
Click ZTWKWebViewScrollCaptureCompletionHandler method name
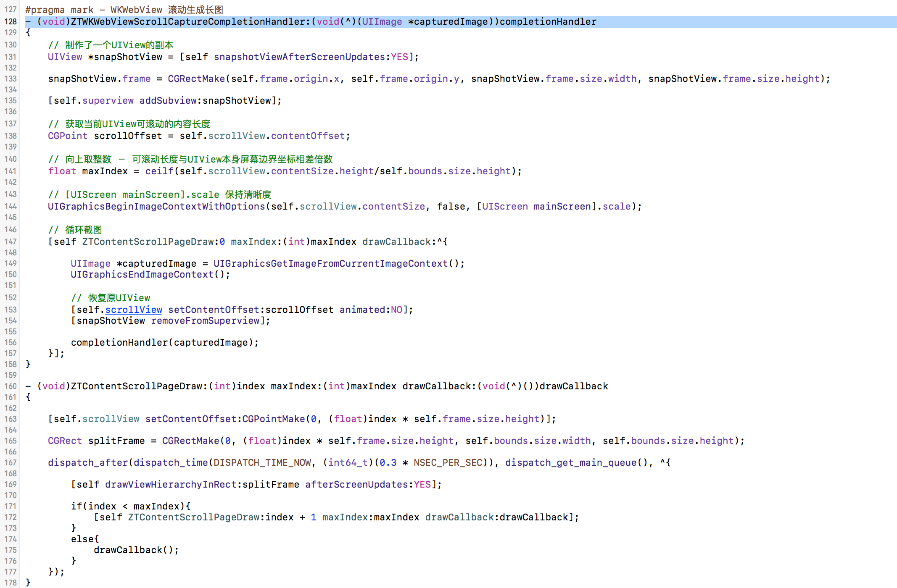(x=188, y=21)
